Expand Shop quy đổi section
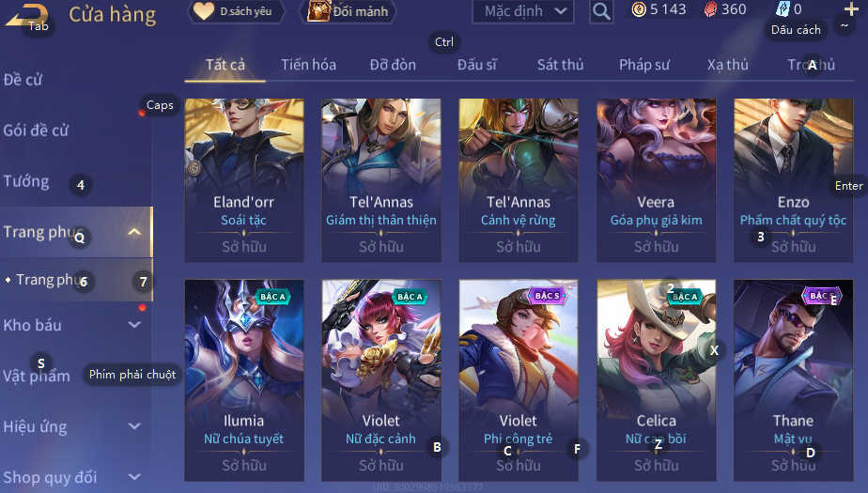The image size is (868, 493). tap(134, 476)
